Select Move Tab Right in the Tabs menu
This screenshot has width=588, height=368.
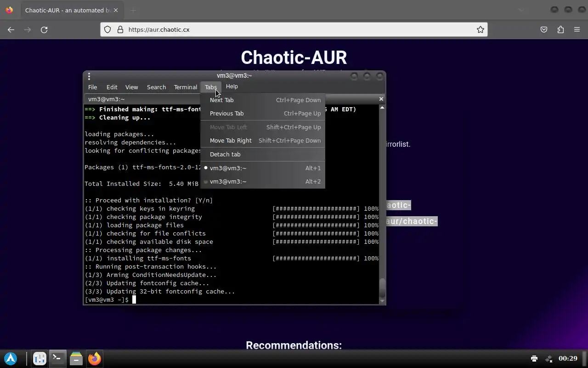(x=263, y=140)
